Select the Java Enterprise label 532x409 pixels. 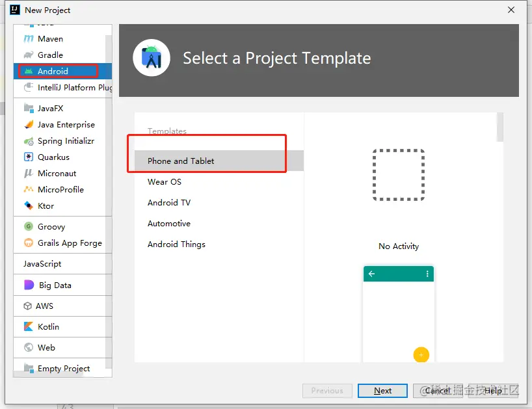pos(66,125)
